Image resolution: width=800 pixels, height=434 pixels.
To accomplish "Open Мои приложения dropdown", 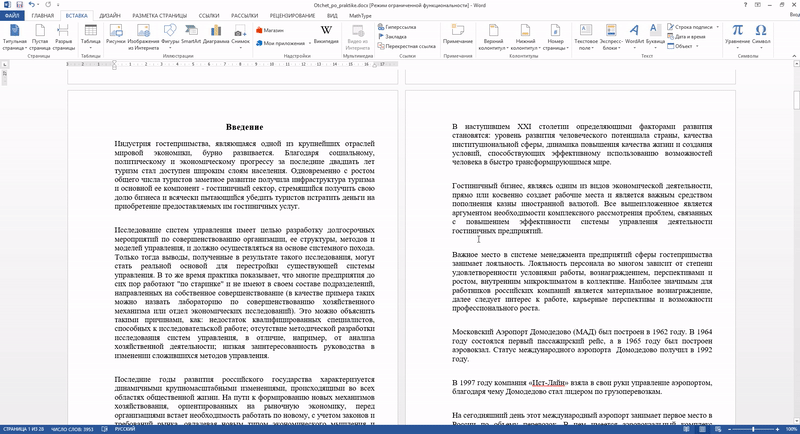I will click(x=283, y=43).
